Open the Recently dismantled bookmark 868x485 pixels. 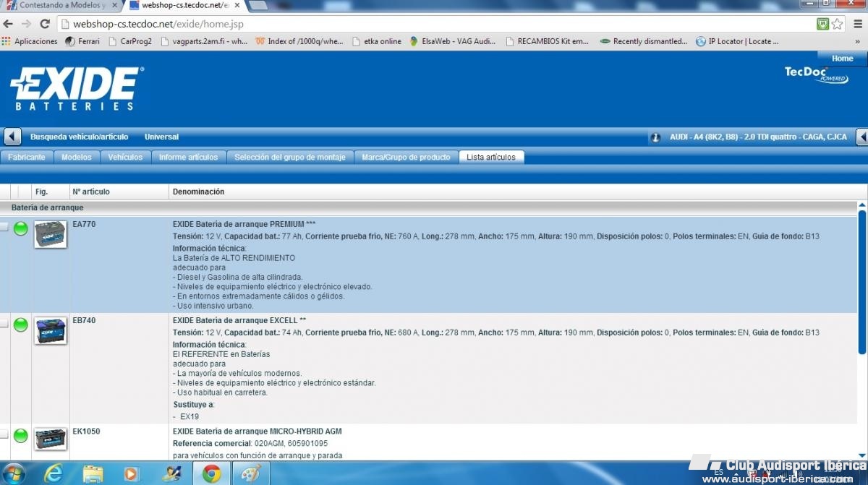point(644,41)
